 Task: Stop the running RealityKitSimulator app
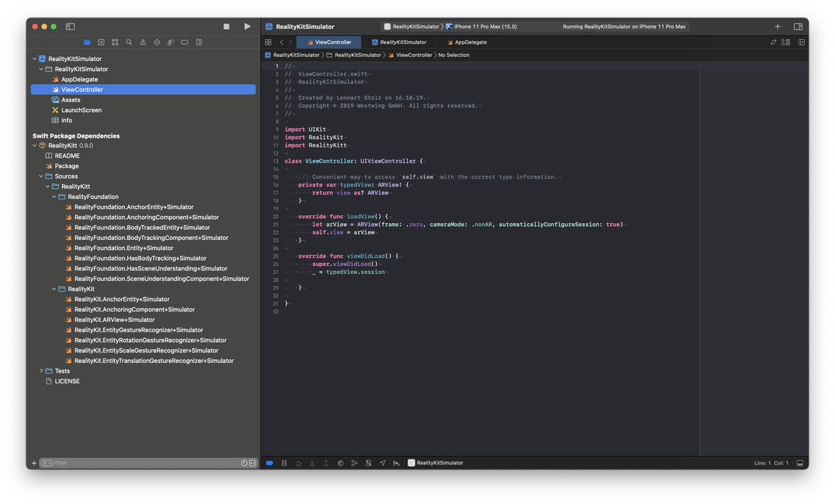click(226, 26)
